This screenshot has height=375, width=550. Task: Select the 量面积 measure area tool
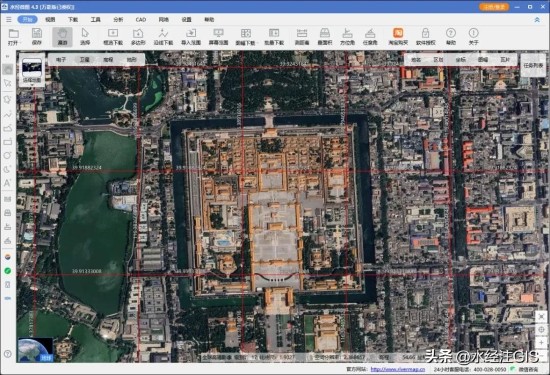click(324, 36)
